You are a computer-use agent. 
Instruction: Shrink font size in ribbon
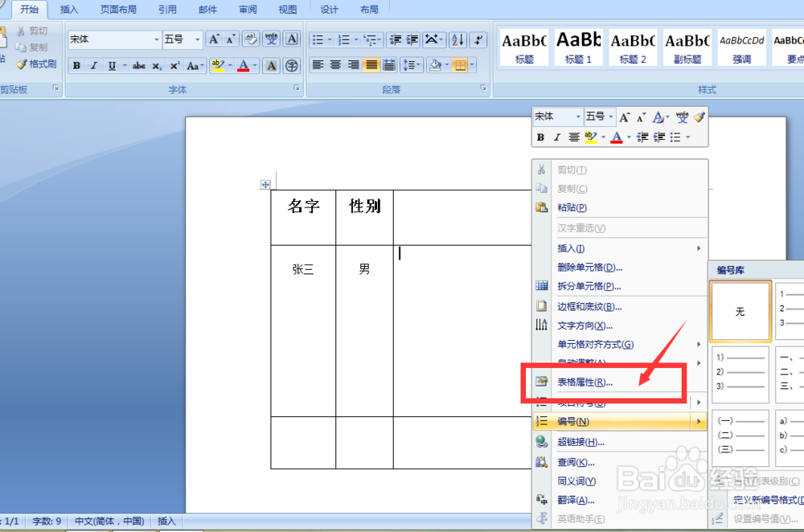point(231,39)
